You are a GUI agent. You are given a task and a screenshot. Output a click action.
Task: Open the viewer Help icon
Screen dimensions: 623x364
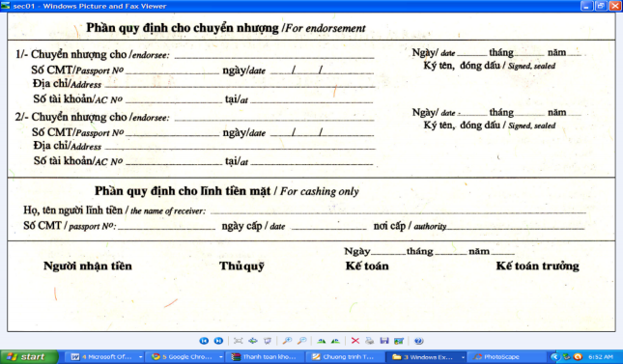[418, 341]
